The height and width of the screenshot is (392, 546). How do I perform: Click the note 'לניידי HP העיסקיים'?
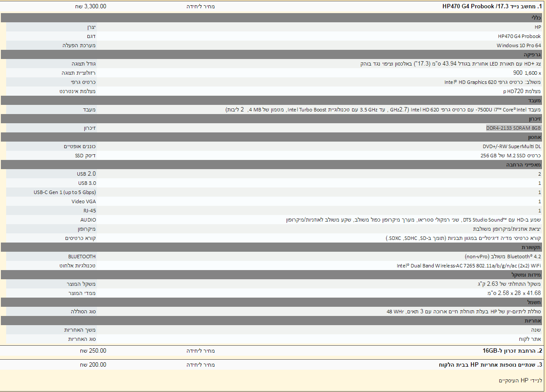pos(520,381)
